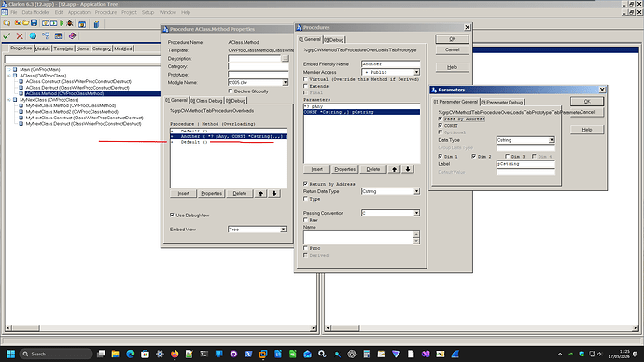Switch to Module tab in Application Tree
The height and width of the screenshot is (362, 644).
(42, 49)
